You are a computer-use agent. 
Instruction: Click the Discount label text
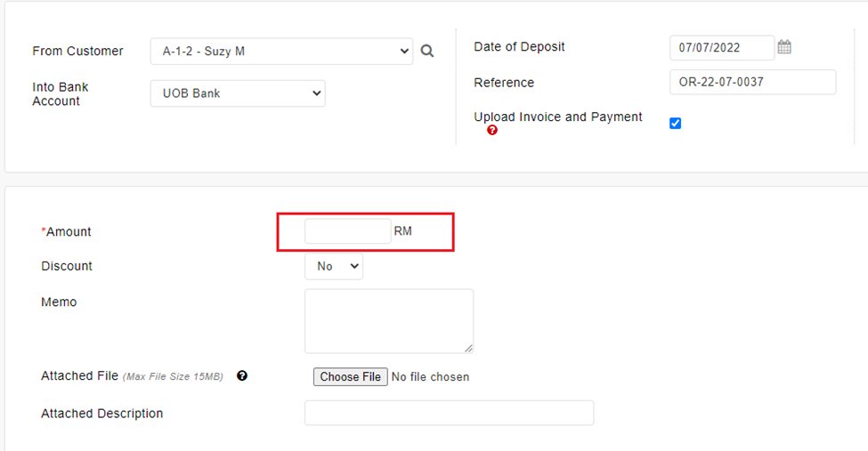tap(67, 266)
